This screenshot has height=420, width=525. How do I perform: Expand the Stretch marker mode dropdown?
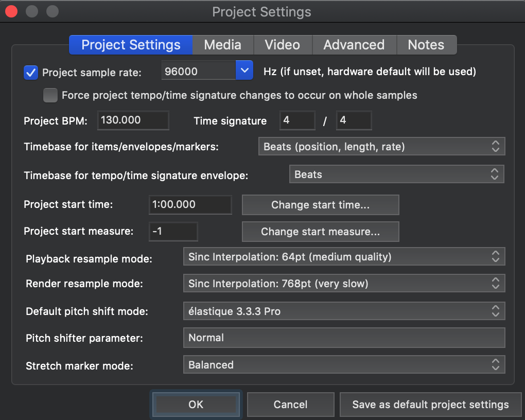(x=344, y=365)
